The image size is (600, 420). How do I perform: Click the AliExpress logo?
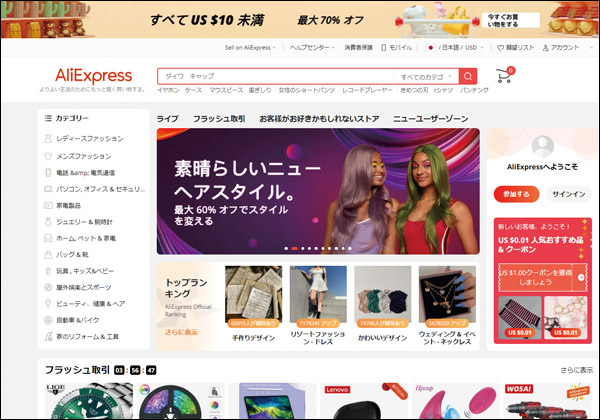94,76
